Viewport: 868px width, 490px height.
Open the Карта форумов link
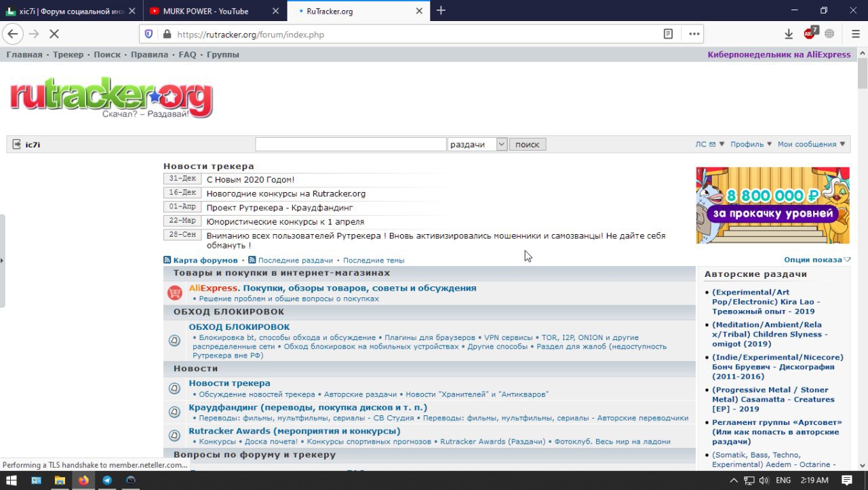[x=205, y=260]
